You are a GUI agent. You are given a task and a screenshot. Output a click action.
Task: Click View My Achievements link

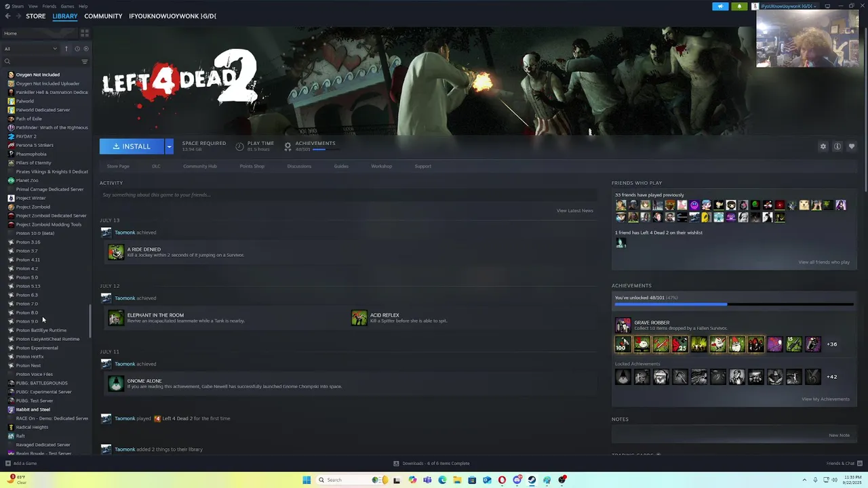pos(825,399)
